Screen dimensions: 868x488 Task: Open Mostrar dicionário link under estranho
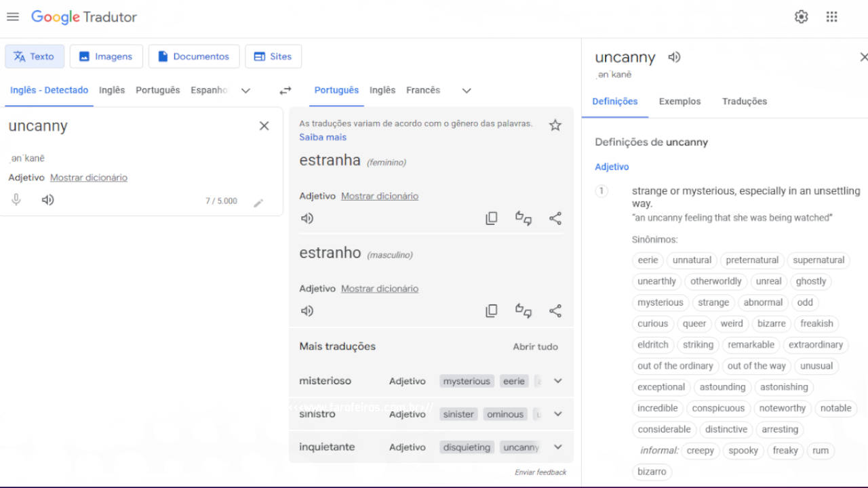(x=380, y=289)
